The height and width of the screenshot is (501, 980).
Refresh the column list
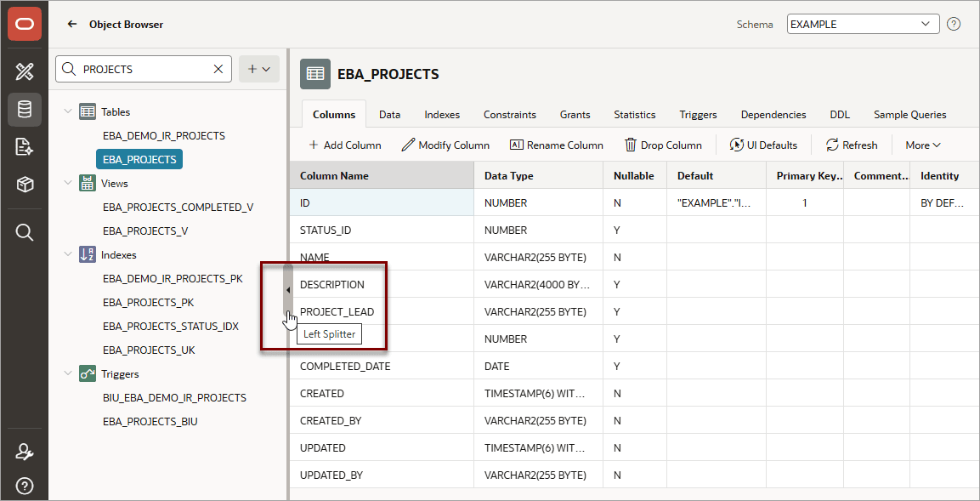tap(852, 145)
